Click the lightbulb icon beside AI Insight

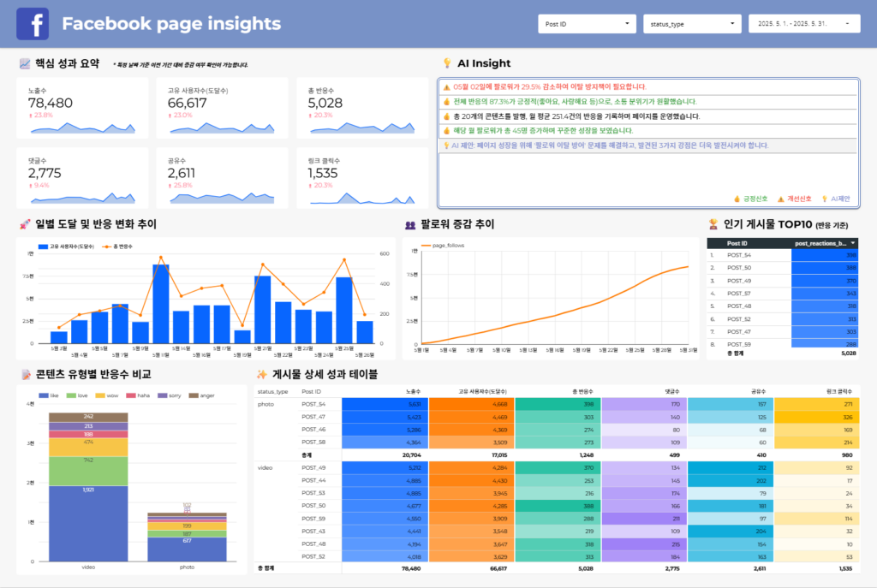446,63
